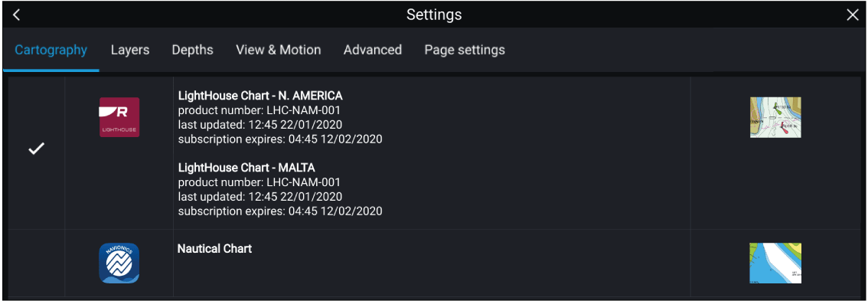868x301 pixels.
Task: Choose the Nautical Chart label
Action: point(215,249)
